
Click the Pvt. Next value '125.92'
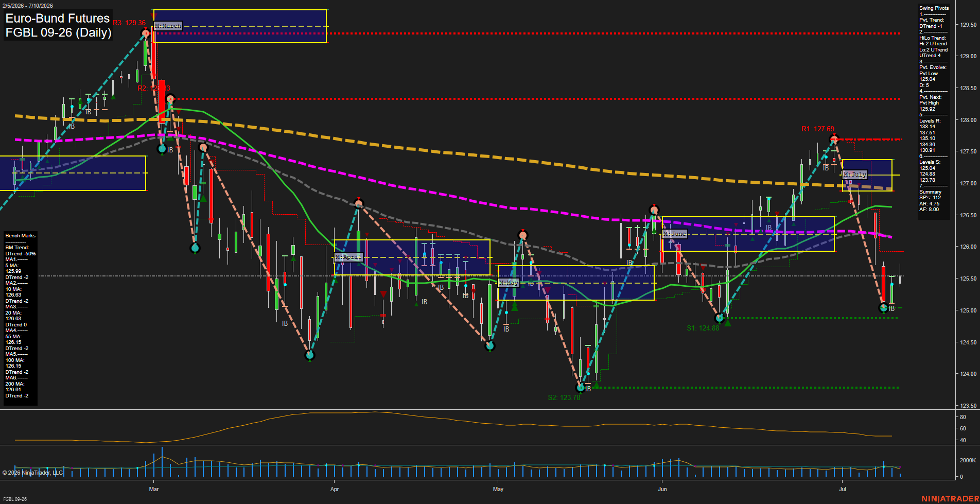pyautogui.click(x=927, y=109)
